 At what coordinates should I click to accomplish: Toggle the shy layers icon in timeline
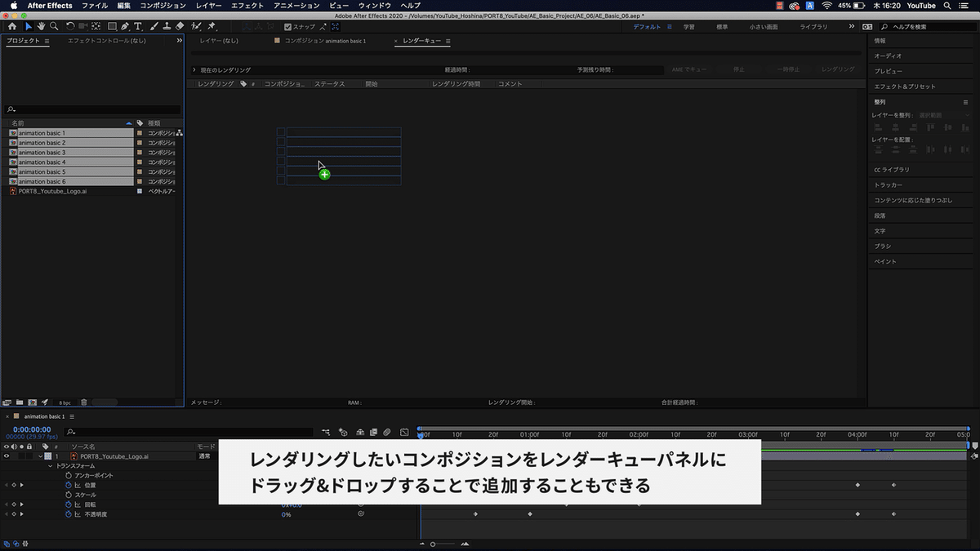point(359,432)
